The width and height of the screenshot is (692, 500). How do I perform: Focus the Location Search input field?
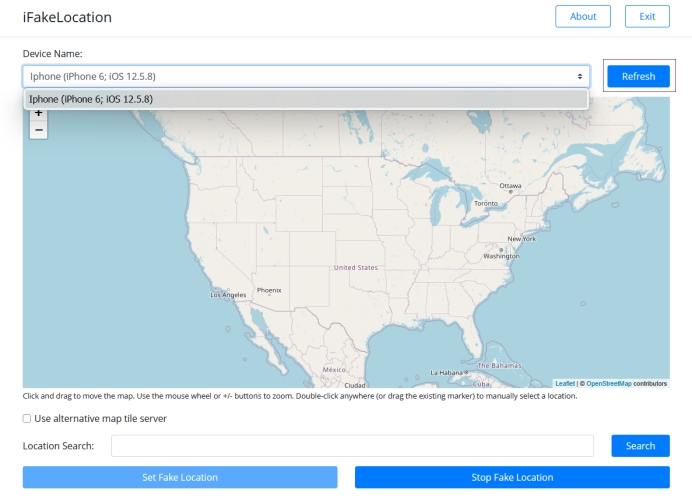(x=352, y=446)
